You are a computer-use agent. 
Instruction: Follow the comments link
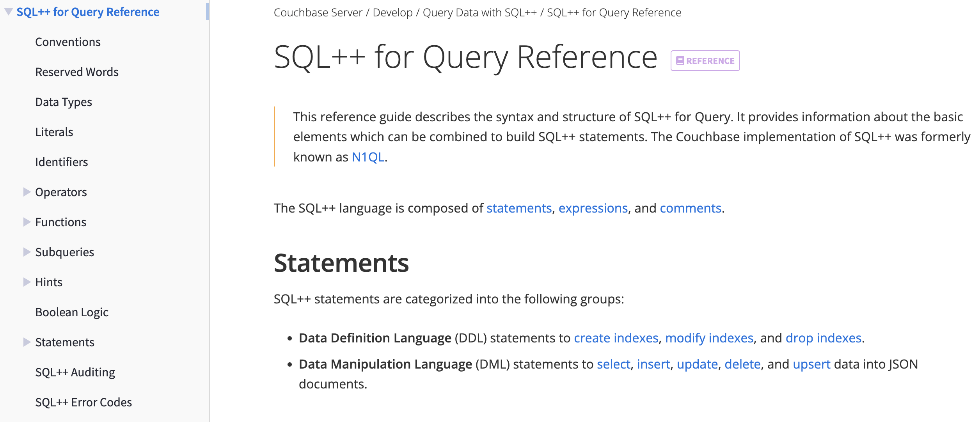click(x=691, y=208)
